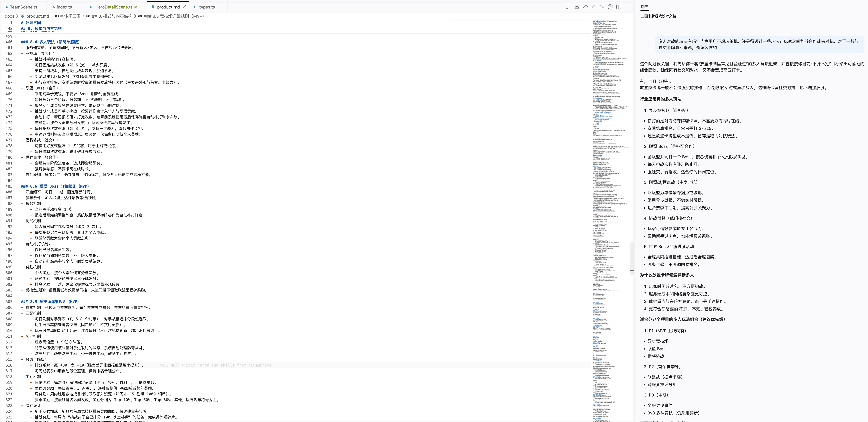This screenshot has height=422, width=868.
Task: Open the circled git branch icon
Action: click(610, 7)
